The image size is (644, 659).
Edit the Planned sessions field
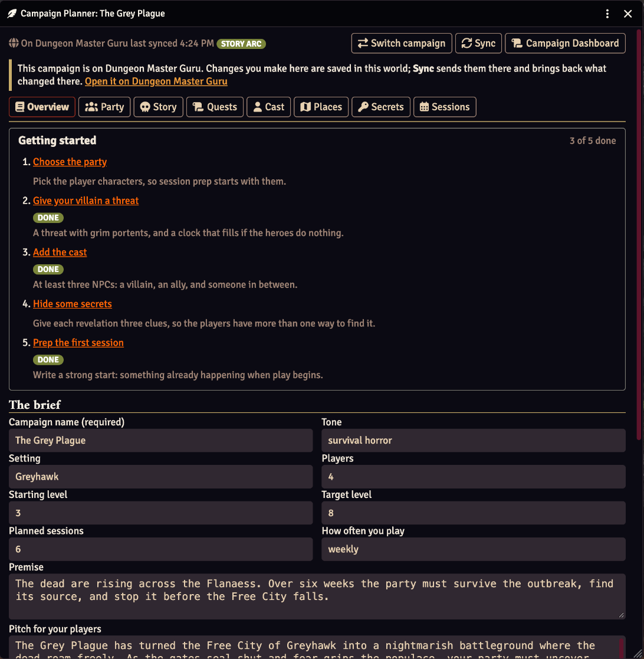(160, 549)
